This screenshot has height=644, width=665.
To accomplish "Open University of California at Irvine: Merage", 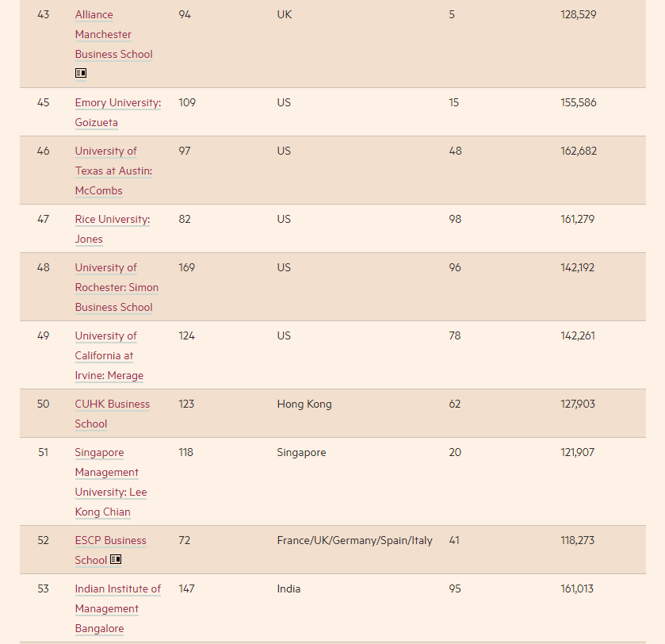I will (x=109, y=355).
